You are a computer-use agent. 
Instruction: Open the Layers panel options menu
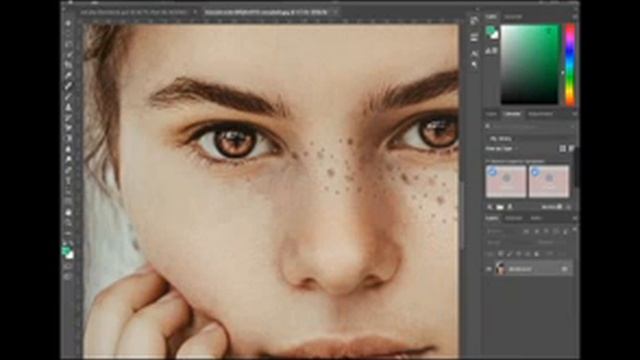(575, 219)
